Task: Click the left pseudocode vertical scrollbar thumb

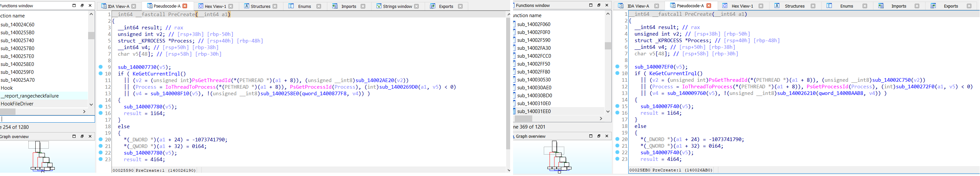Action: (508, 84)
